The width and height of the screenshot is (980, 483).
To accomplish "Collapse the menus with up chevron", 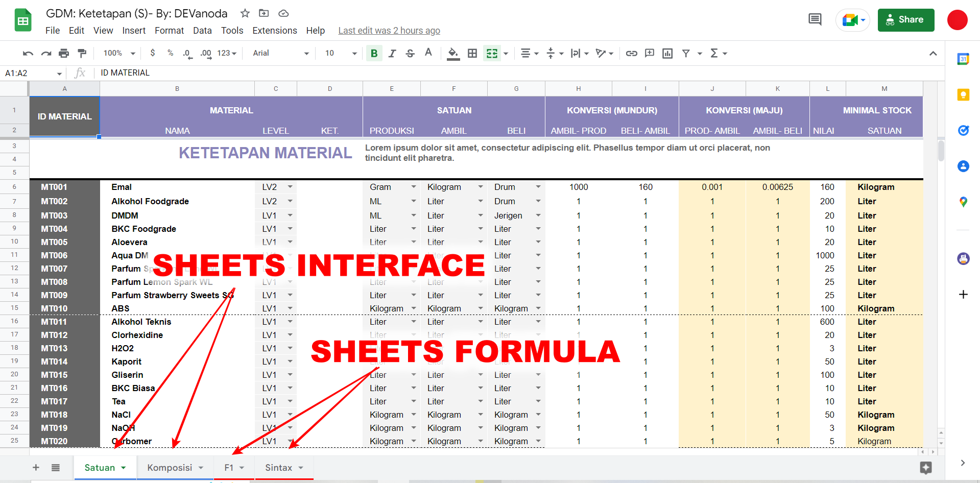I will click(x=933, y=53).
